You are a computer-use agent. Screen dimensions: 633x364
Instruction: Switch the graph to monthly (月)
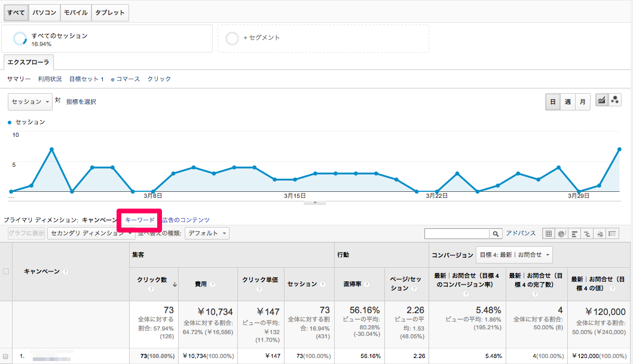582,102
